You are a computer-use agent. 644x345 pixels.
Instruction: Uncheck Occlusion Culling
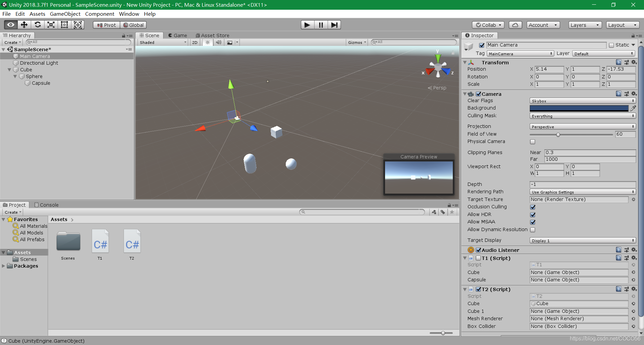tap(533, 207)
